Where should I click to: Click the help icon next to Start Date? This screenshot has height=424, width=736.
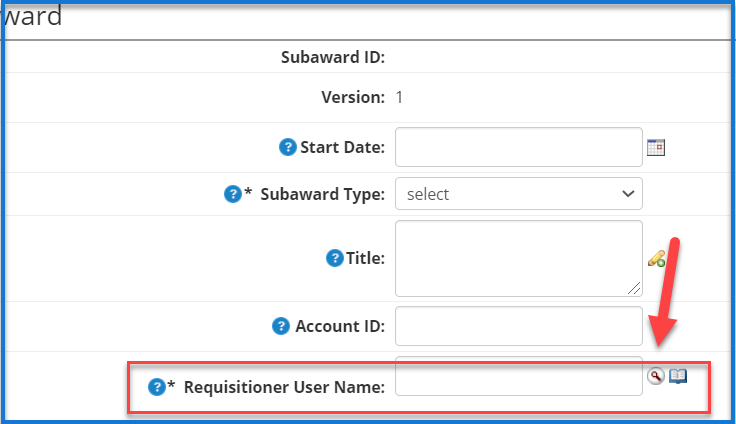click(288, 147)
